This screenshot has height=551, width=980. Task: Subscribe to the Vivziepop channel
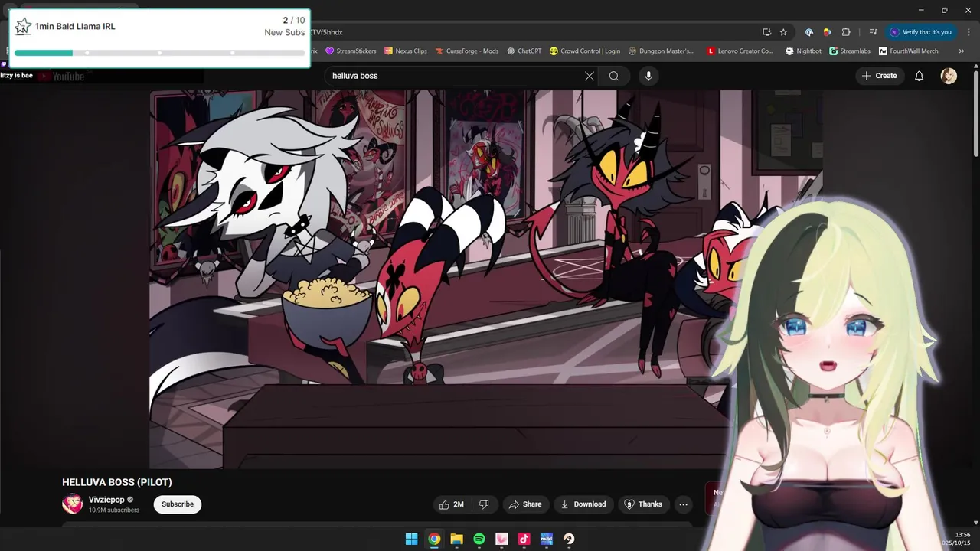tap(178, 504)
